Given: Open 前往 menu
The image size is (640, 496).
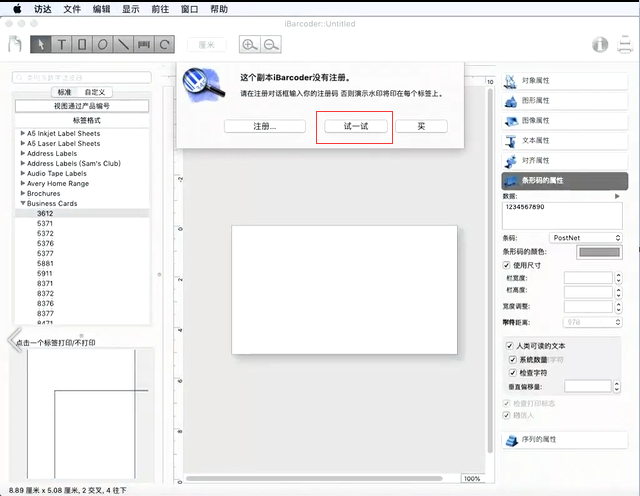Looking at the screenshot, I should pos(160,9).
